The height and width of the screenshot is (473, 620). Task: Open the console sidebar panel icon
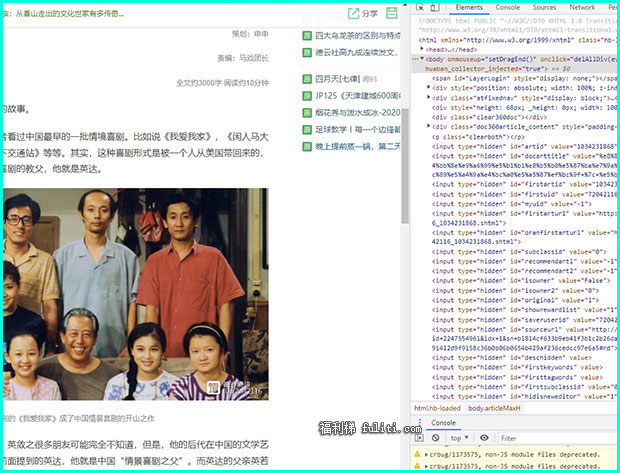point(420,438)
